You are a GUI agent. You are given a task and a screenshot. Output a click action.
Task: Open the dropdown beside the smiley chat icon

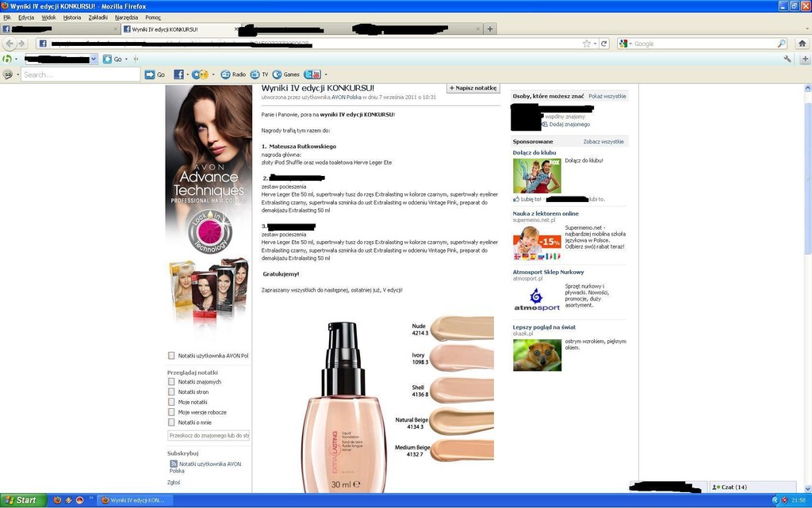18,74
